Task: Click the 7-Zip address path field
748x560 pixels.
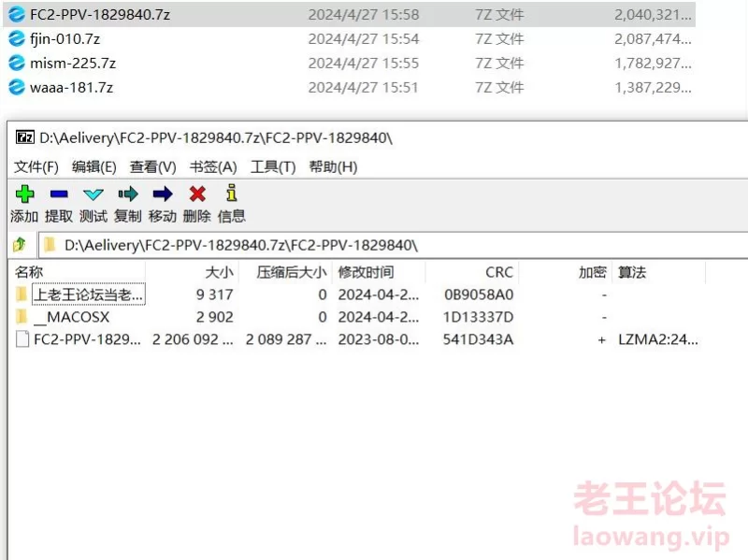Action: (392, 245)
